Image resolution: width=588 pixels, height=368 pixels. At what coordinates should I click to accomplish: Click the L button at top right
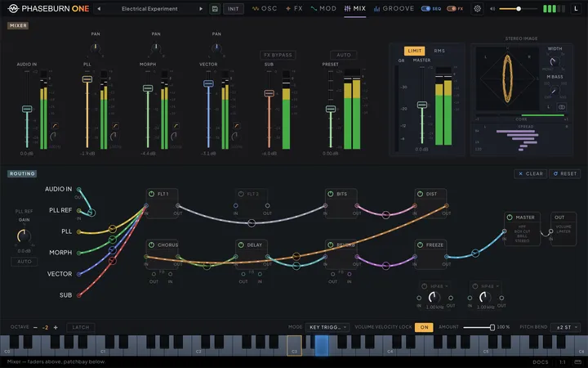click(576, 8)
